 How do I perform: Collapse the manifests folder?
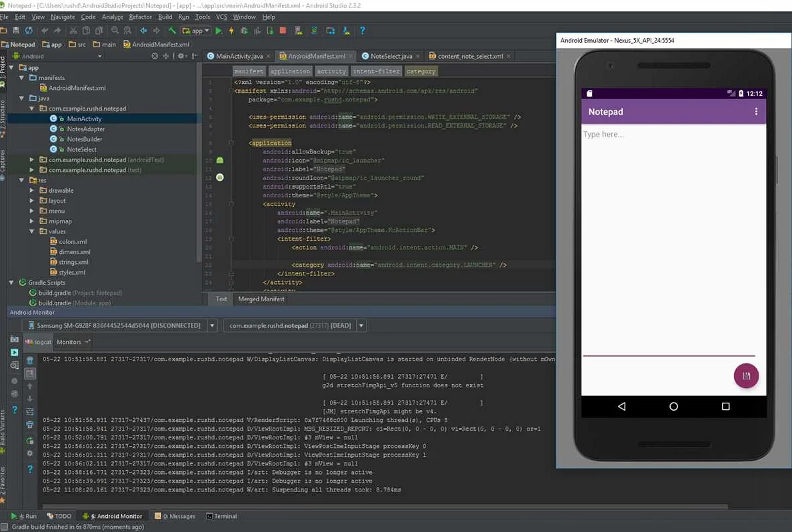point(22,78)
